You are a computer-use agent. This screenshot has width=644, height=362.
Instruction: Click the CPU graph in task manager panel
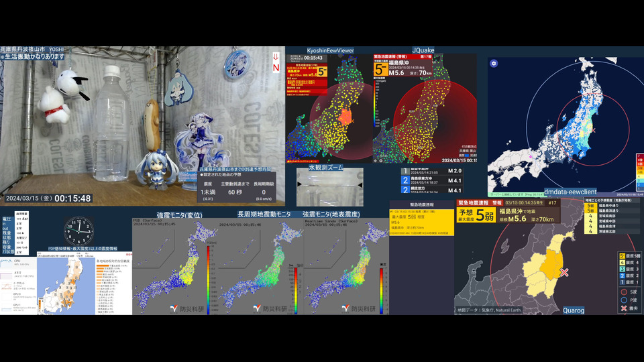pos(6,263)
